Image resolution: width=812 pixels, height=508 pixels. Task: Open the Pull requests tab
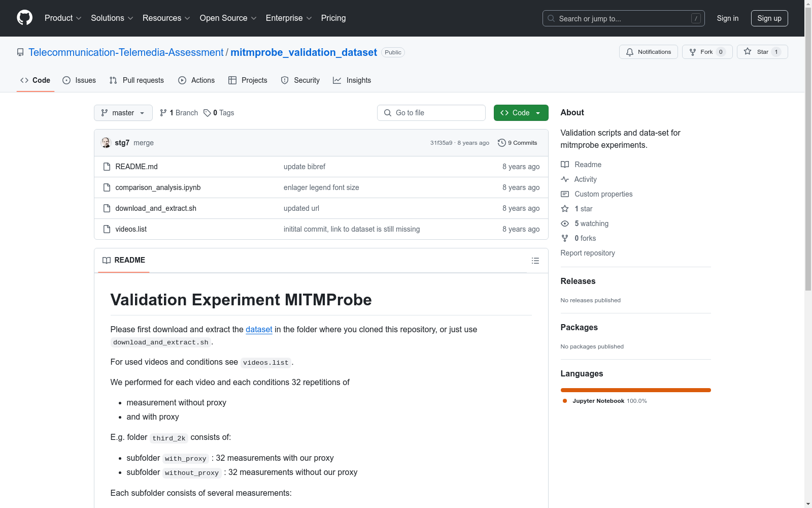(137, 80)
